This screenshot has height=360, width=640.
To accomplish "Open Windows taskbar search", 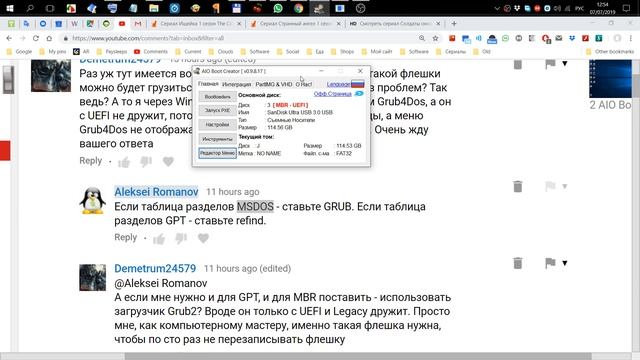I will 30,8.
